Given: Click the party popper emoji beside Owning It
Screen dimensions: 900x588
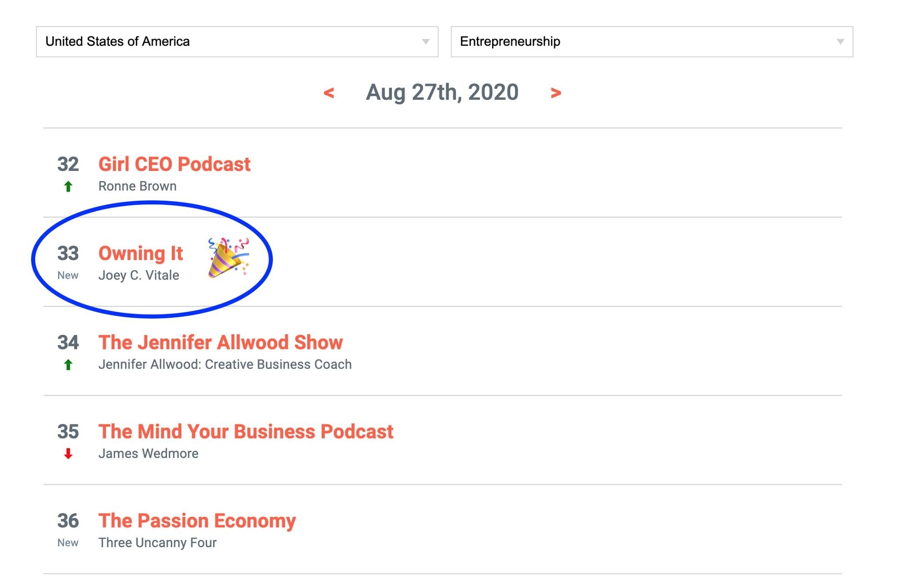Looking at the screenshot, I should 229,258.
